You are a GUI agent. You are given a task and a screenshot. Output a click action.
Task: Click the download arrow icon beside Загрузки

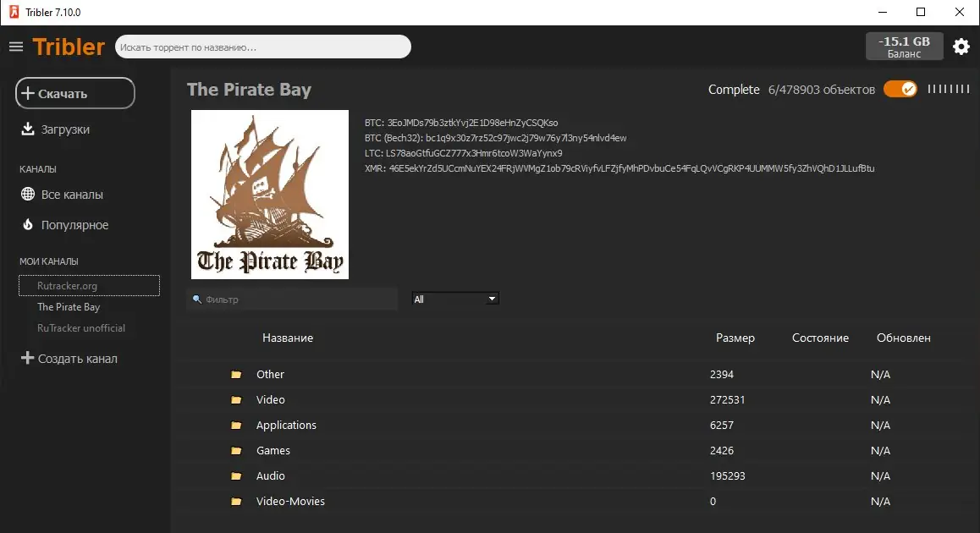(x=27, y=129)
